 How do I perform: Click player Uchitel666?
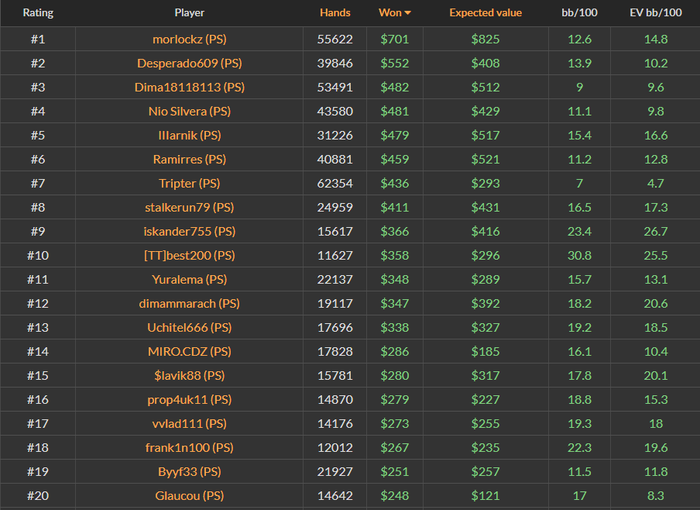pyautogui.click(x=189, y=327)
